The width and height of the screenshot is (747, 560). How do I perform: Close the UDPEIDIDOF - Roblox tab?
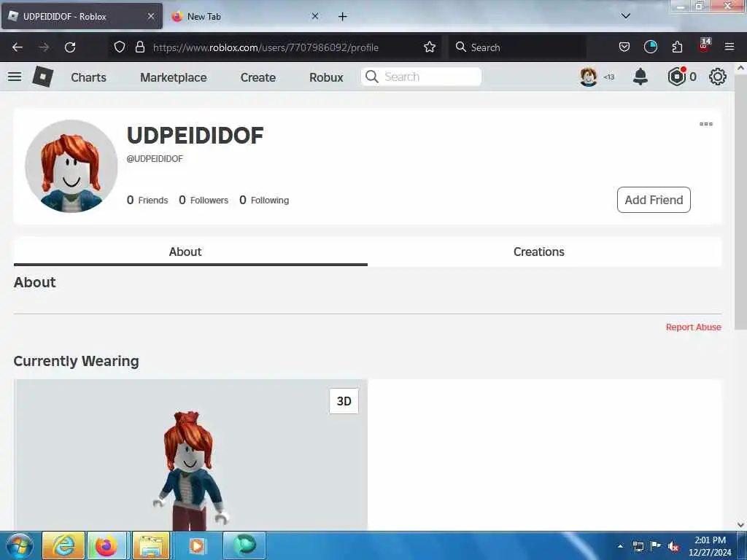click(151, 16)
